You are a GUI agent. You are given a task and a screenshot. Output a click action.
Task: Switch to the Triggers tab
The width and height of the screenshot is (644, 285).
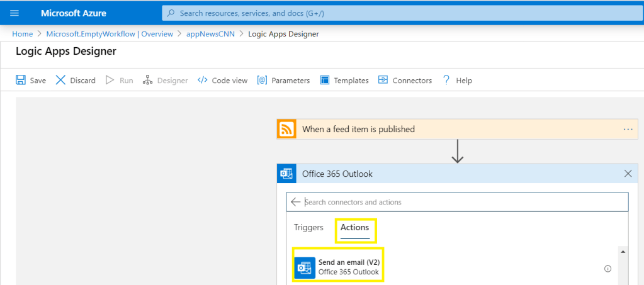click(308, 228)
